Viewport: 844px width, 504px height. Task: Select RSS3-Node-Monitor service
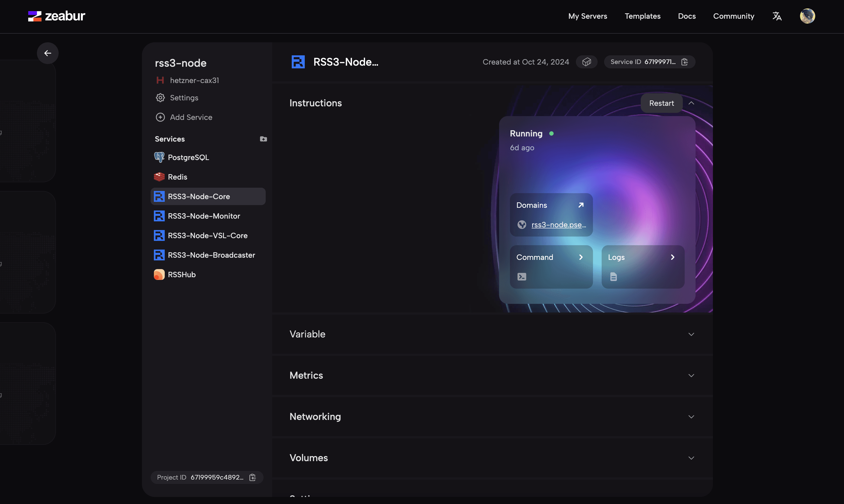[208, 216]
